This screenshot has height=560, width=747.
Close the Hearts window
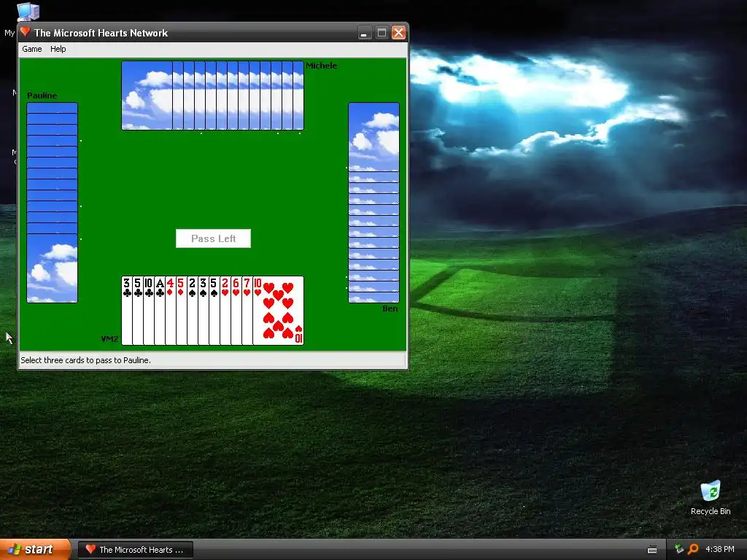[399, 33]
